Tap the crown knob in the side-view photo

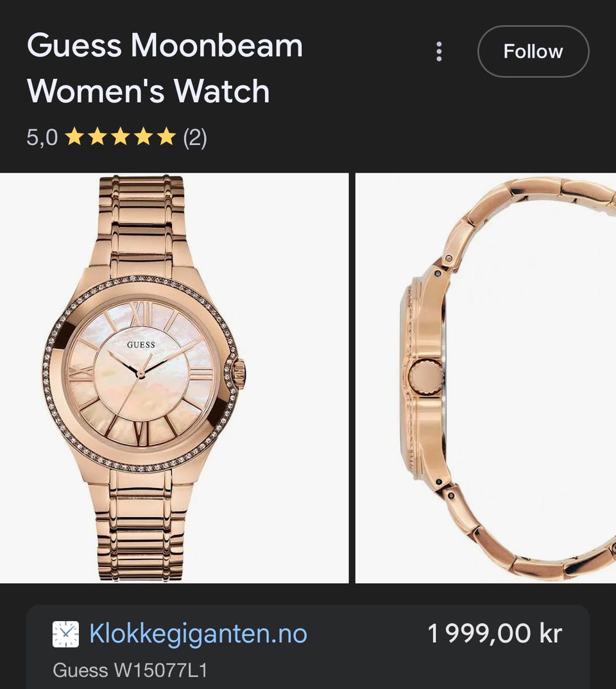pyautogui.click(x=425, y=377)
